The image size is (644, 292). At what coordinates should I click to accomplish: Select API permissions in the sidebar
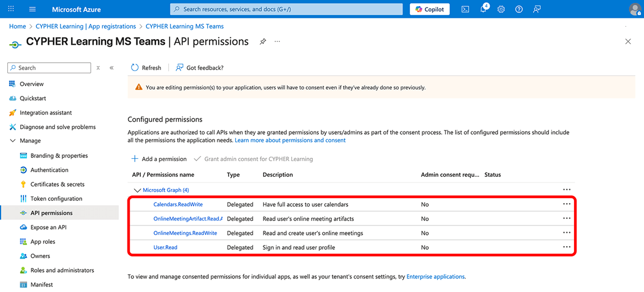click(x=60, y=213)
